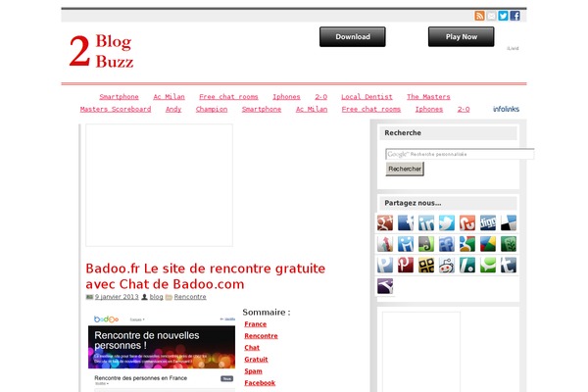Open the RSS feed icon in header
The height and width of the screenshot is (392, 588).
479,16
